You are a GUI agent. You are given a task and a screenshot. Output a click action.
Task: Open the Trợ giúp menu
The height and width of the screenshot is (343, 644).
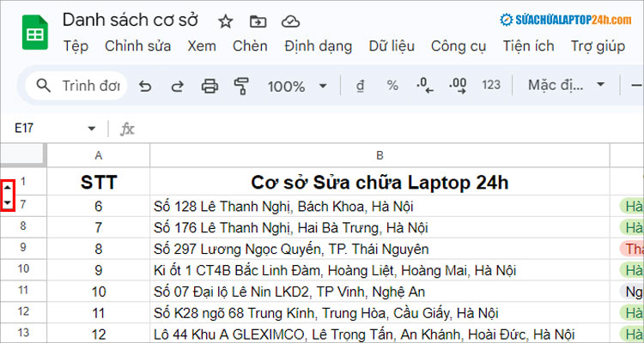[598, 46]
